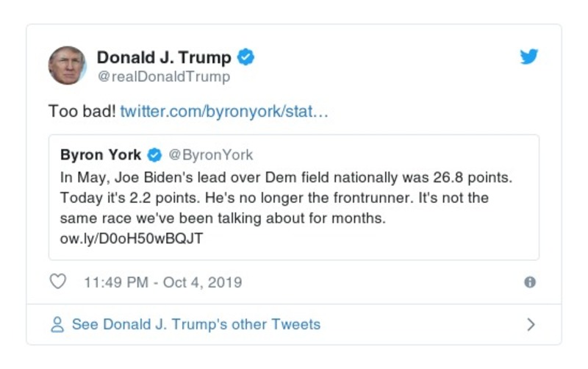
Task: Click the Donald J. Trump display name
Action: (x=164, y=57)
